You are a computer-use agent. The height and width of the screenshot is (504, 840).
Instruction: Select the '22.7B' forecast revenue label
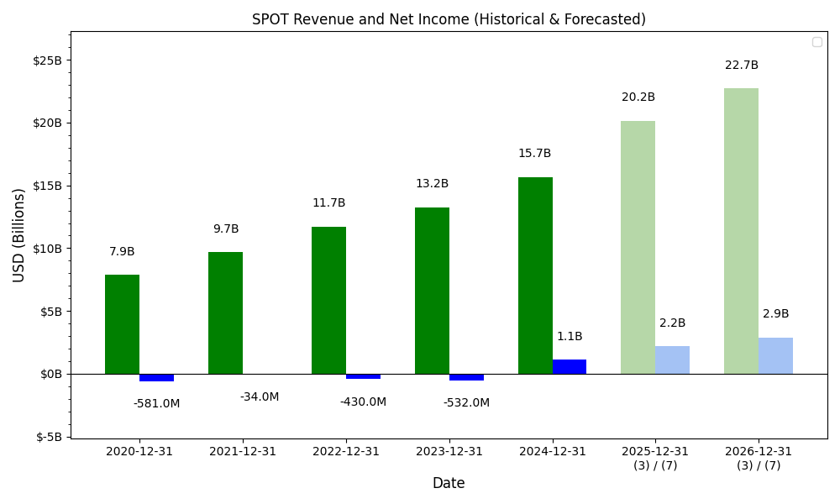click(742, 65)
